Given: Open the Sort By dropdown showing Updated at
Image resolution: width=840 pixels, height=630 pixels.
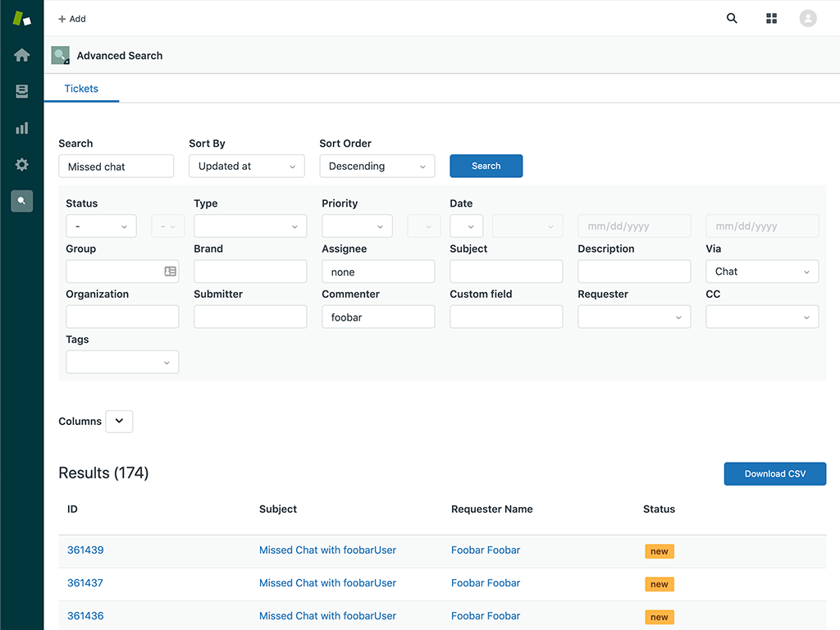Looking at the screenshot, I should [246, 166].
